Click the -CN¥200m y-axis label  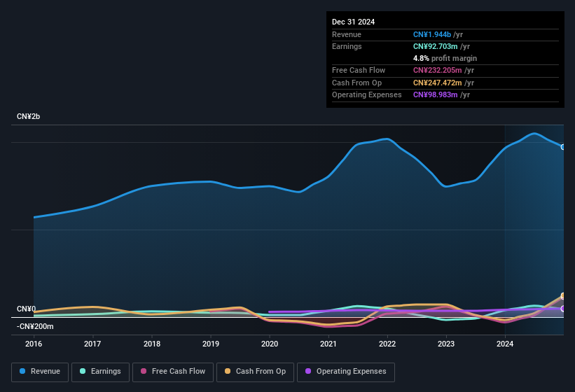click(35, 326)
